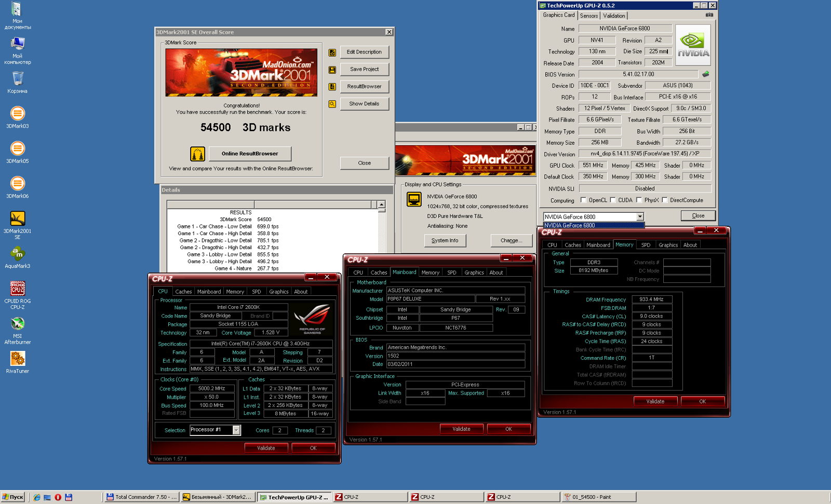Click the Show Desktop quick launch icon
831x504 pixels.
point(47,497)
